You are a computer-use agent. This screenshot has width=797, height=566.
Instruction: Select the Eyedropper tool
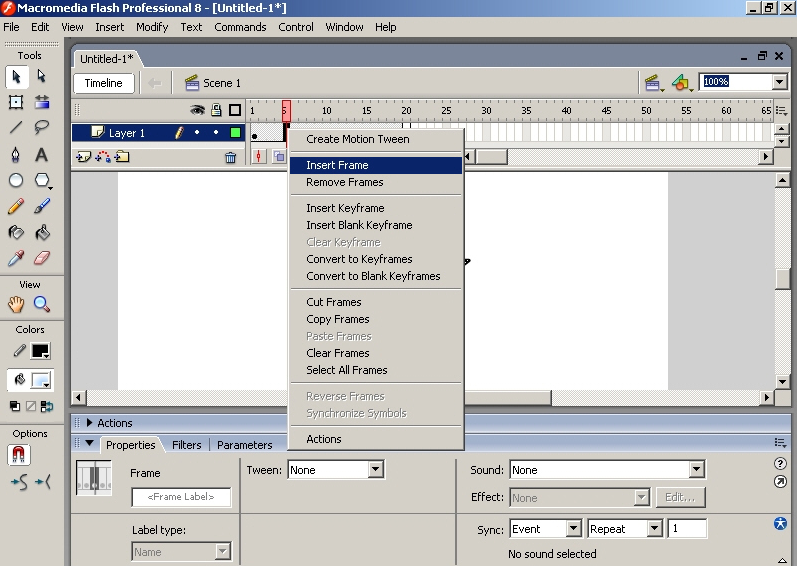16,258
